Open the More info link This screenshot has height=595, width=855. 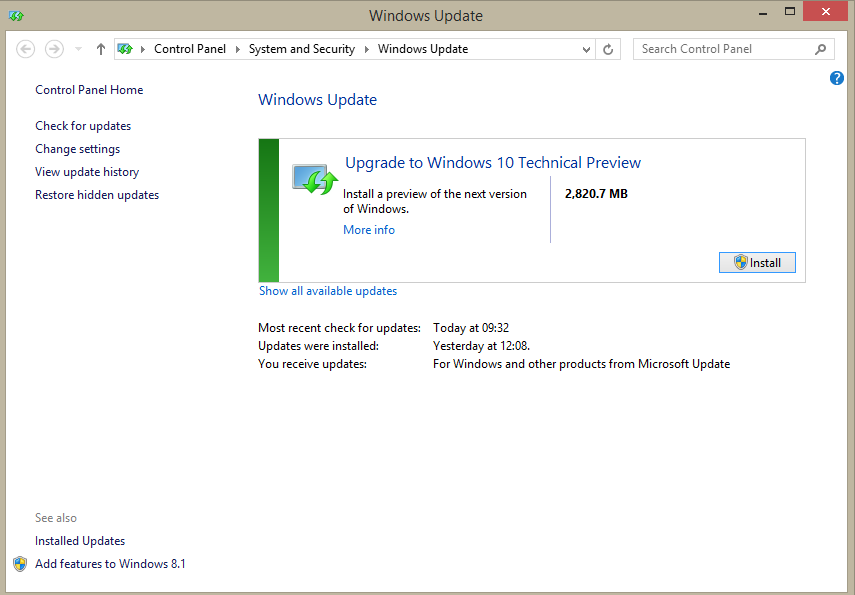pyautogui.click(x=369, y=230)
